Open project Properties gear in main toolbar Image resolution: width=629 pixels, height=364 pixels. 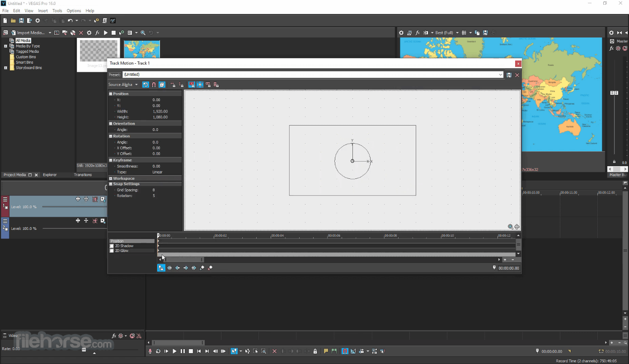pos(38,20)
